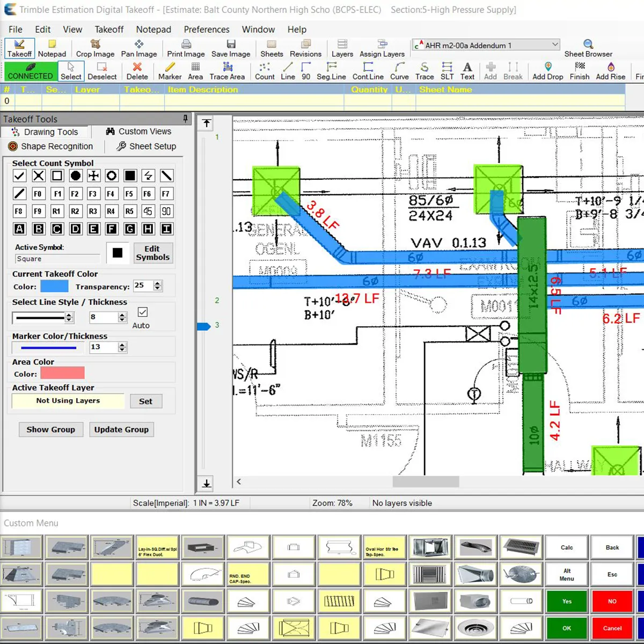
Task: Click the Add Rise tool
Action: (x=611, y=70)
